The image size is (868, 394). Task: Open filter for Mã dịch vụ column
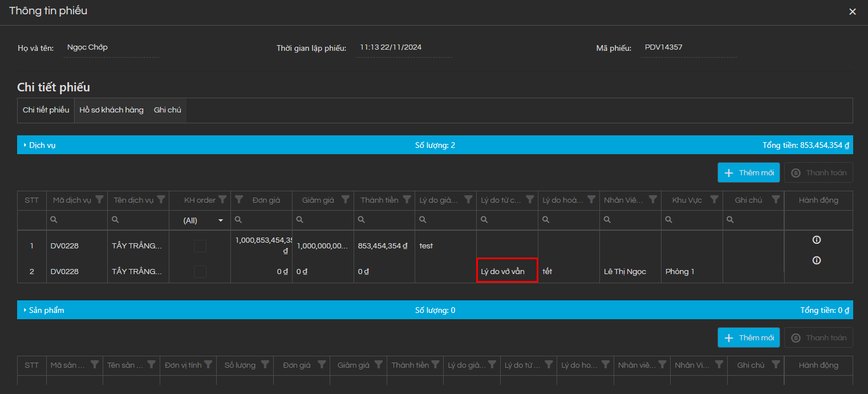tap(99, 200)
